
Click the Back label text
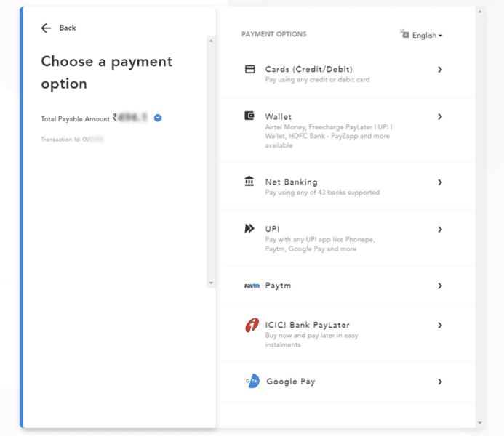pyautogui.click(x=68, y=28)
